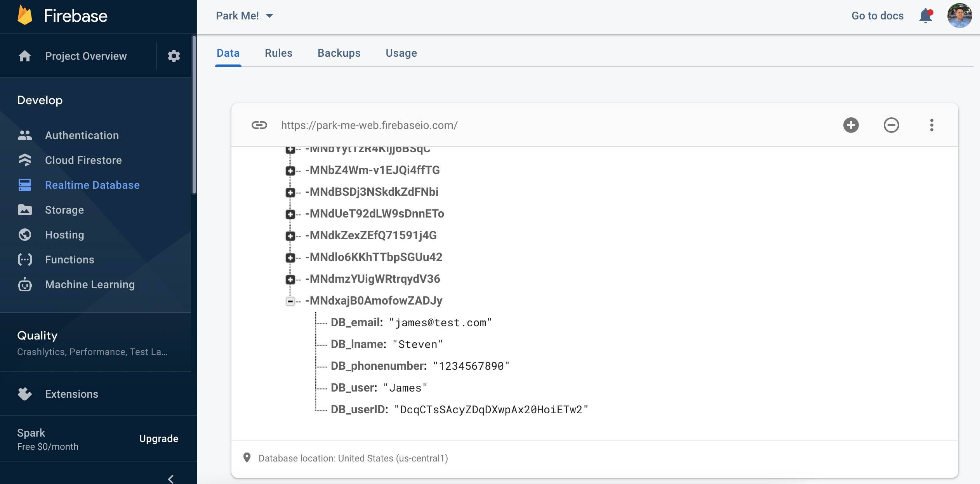This screenshot has height=484, width=980.
Task: Click the DB_userID key label
Action: tap(360, 409)
